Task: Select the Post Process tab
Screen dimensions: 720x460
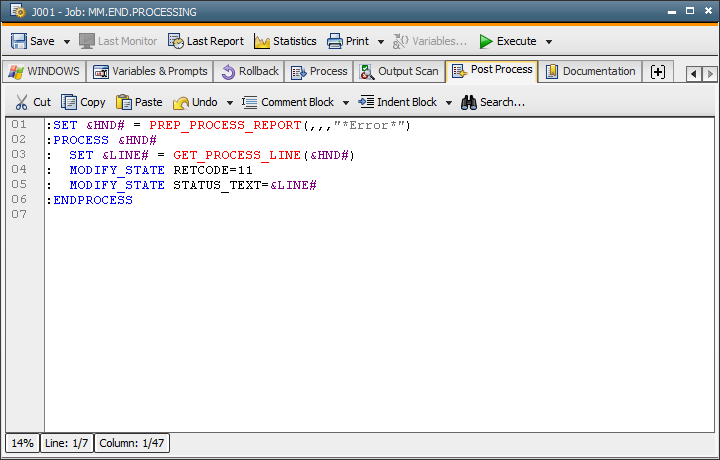Action: click(x=492, y=70)
